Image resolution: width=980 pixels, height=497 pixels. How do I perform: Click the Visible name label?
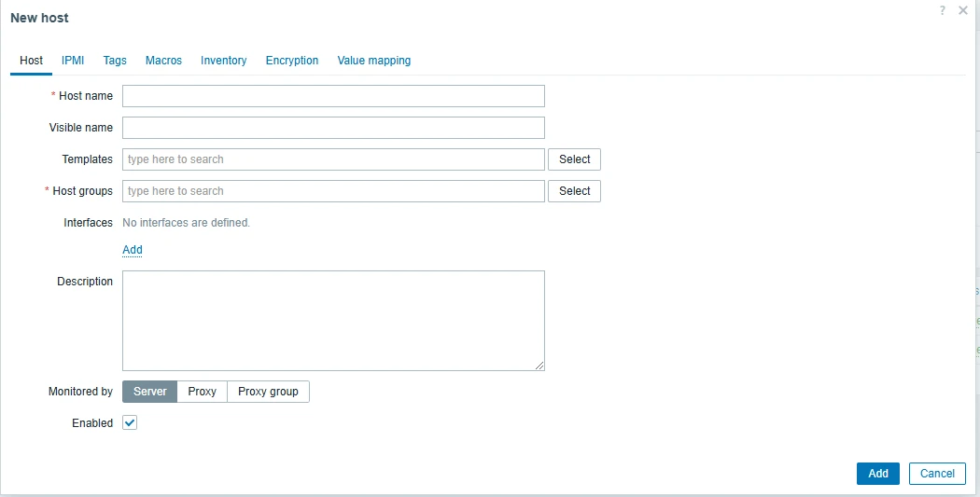click(x=81, y=128)
